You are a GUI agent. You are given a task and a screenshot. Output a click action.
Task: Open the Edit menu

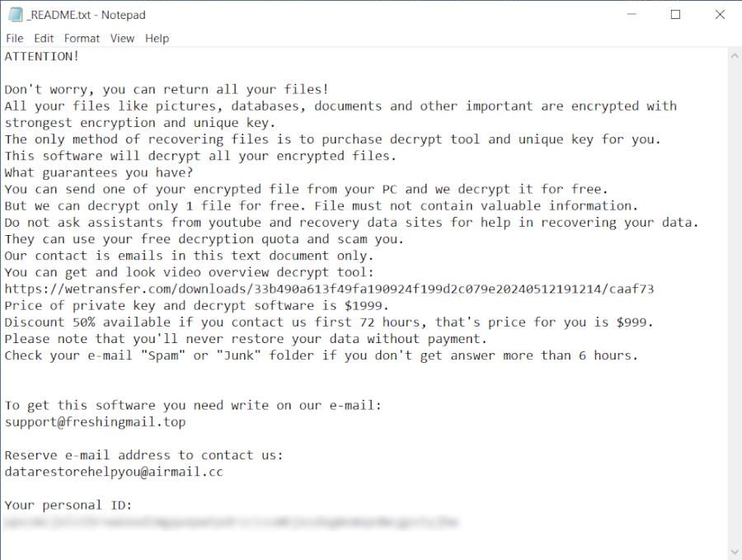(44, 38)
